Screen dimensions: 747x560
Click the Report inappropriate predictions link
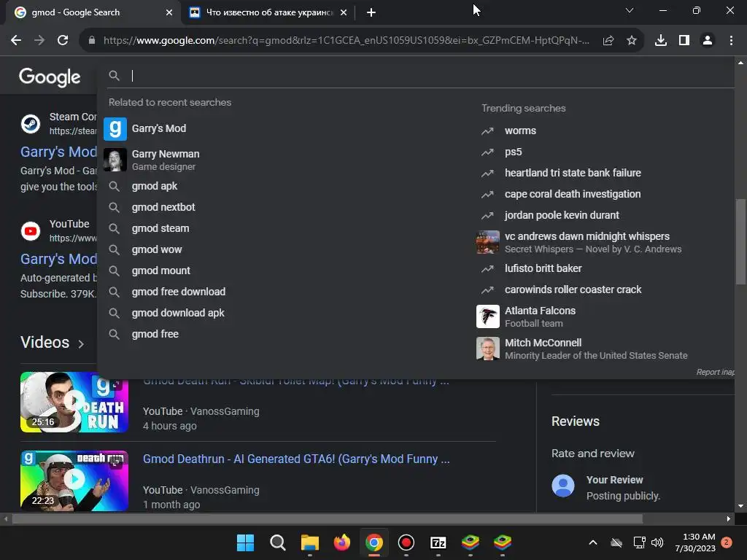[715, 372]
